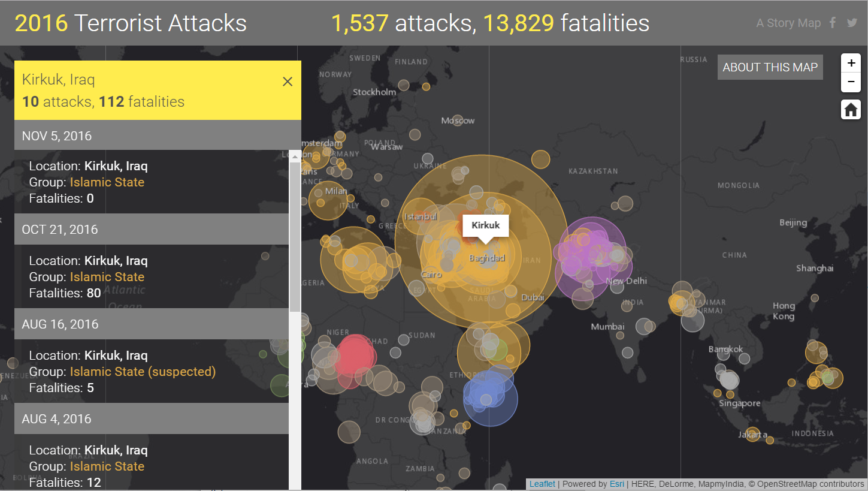This screenshot has width=868, height=491.
Task: Click the Bangkok label on the map
Action: [x=725, y=349]
